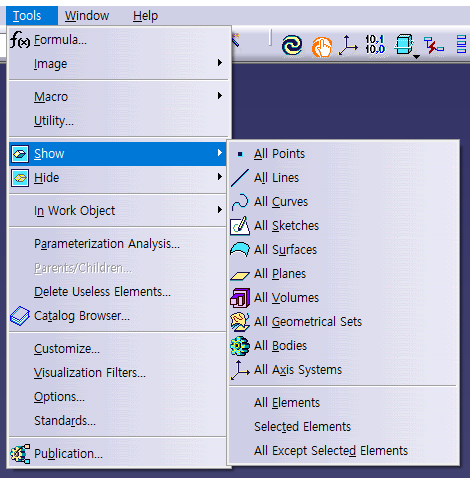Image resolution: width=470 pixels, height=478 pixels.
Task: Click the All Geometrical Sets label
Action: (308, 322)
